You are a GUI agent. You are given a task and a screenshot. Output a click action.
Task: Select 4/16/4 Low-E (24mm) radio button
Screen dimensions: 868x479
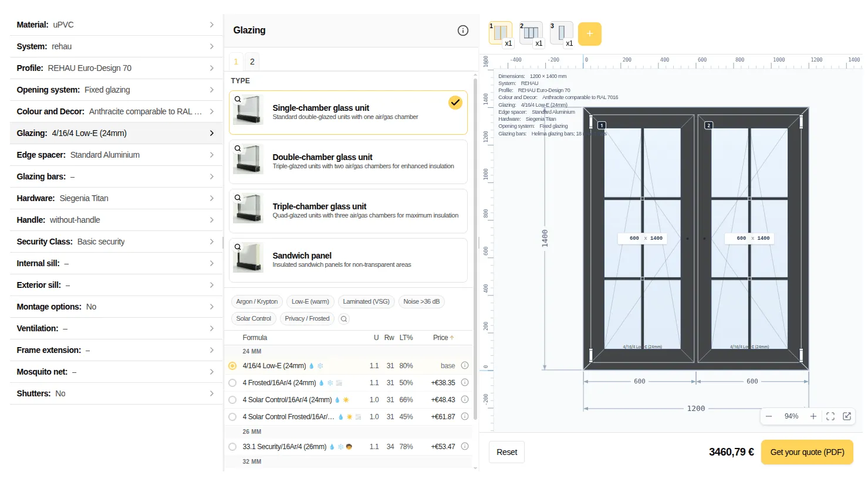click(x=232, y=366)
